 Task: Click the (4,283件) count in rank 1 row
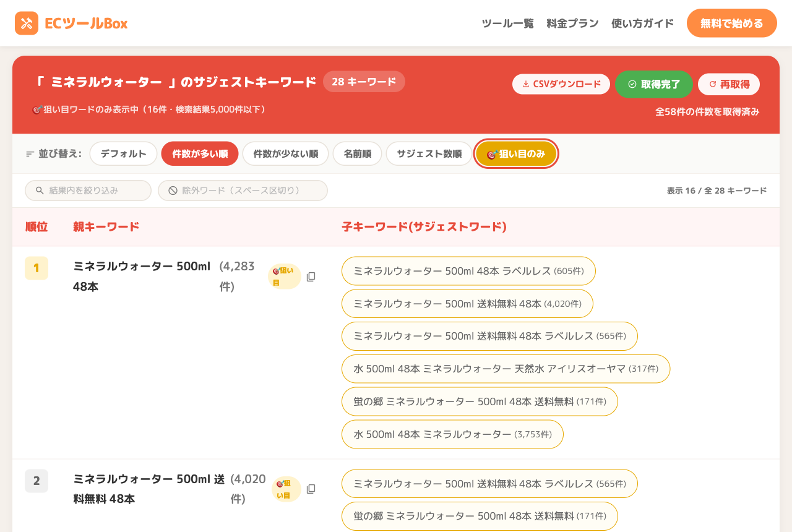(237, 277)
